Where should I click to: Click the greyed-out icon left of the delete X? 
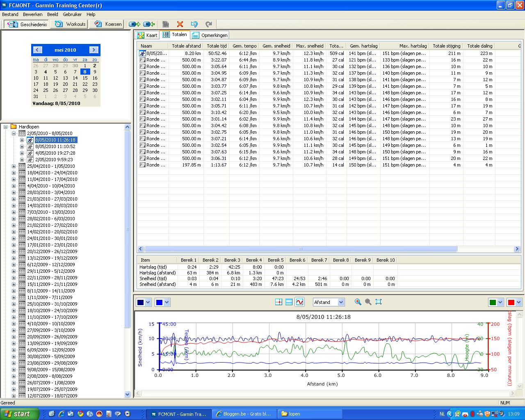(166, 24)
